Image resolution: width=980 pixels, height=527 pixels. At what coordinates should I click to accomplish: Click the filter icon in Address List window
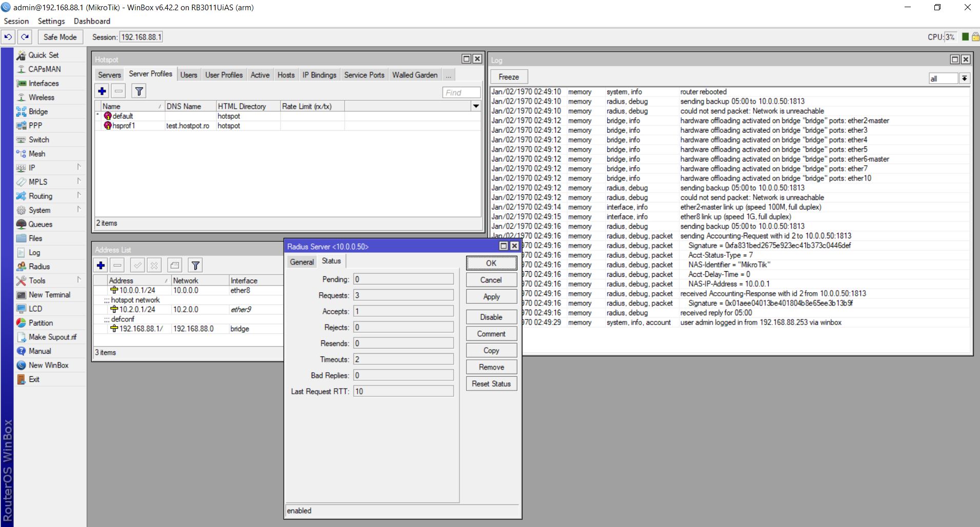(195, 265)
